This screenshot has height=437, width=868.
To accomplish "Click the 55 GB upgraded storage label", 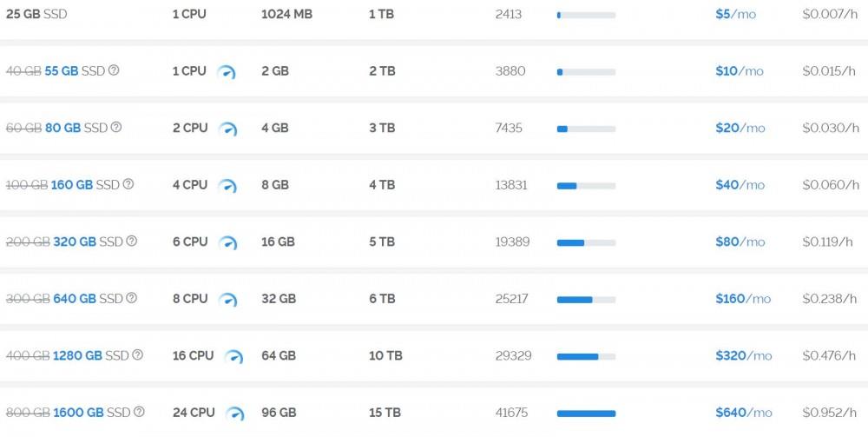I will click(62, 71).
